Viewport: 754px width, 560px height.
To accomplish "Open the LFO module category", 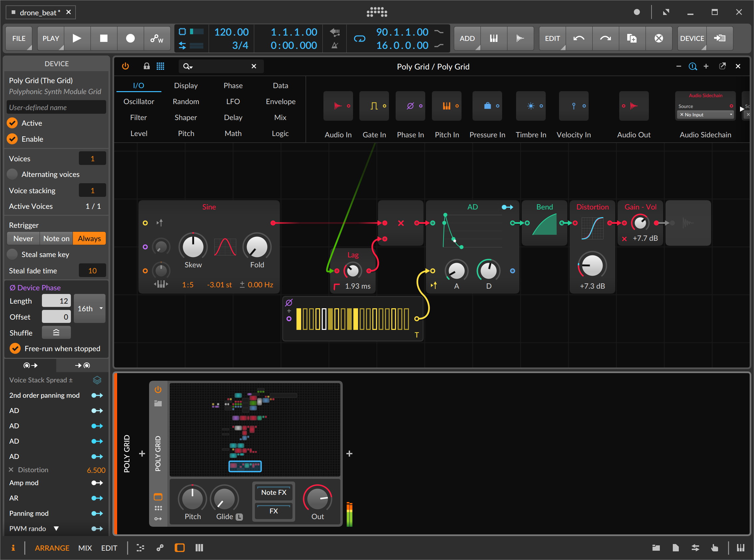I will coord(233,101).
